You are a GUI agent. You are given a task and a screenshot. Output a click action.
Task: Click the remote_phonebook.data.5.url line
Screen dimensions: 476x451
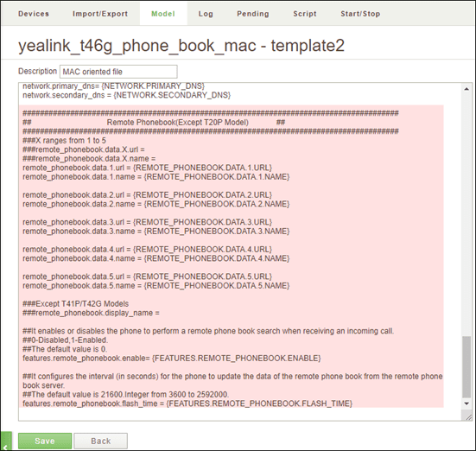147,276
